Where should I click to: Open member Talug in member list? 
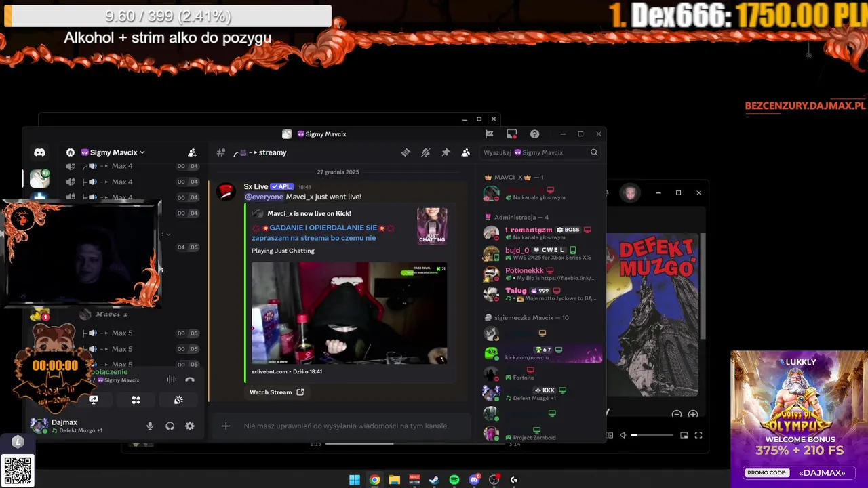(x=541, y=294)
